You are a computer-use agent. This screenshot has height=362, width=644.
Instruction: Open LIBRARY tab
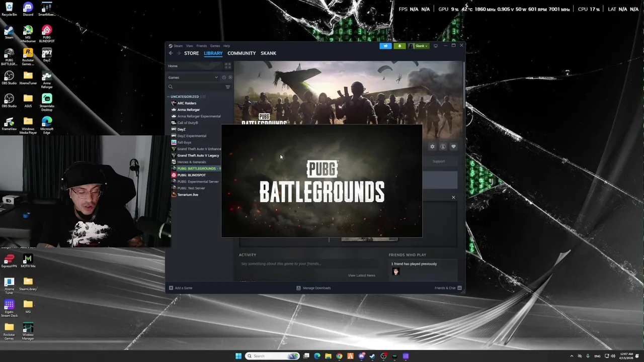(x=213, y=53)
